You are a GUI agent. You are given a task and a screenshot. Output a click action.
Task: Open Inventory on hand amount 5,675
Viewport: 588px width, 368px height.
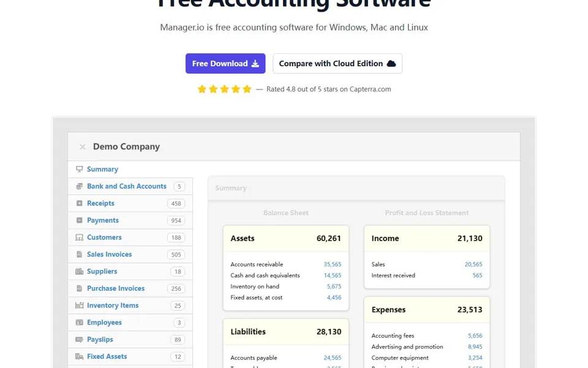pos(334,286)
